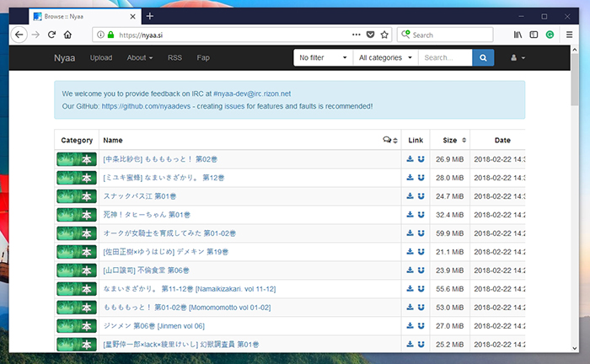Image resolution: width=590 pixels, height=364 pixels.
Task: Sort torrents by comments count icon
Action: click(x=389, y=140)
